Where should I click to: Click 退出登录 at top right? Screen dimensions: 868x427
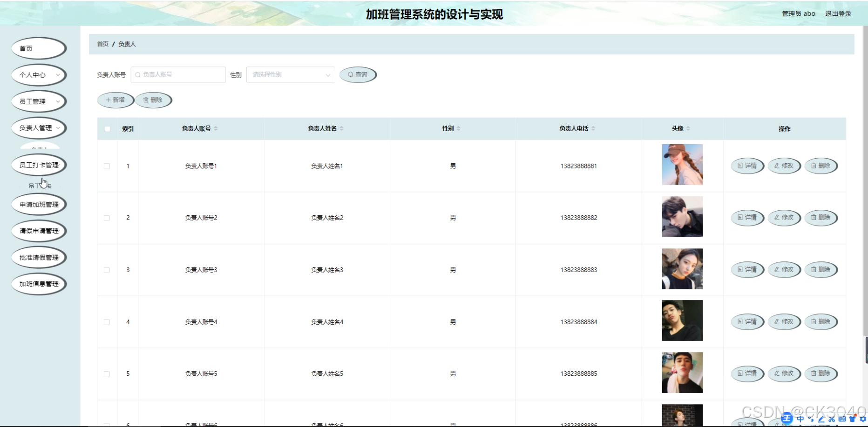tap(837, 13)
